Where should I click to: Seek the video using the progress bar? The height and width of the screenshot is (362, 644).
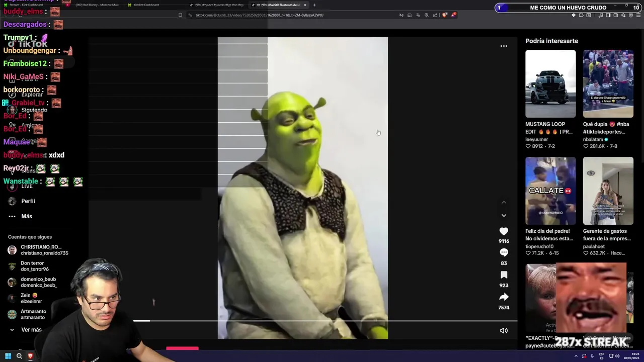pos(325,320)
